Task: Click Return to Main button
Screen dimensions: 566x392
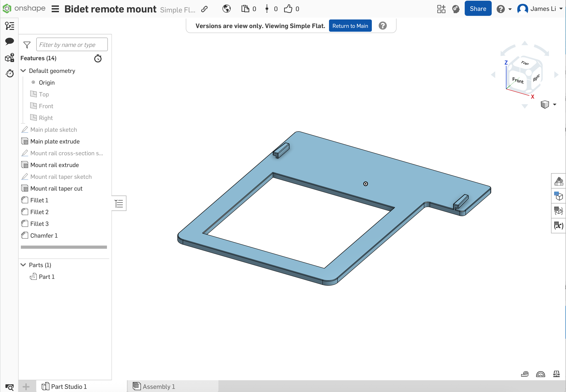Action: (350, 26)
